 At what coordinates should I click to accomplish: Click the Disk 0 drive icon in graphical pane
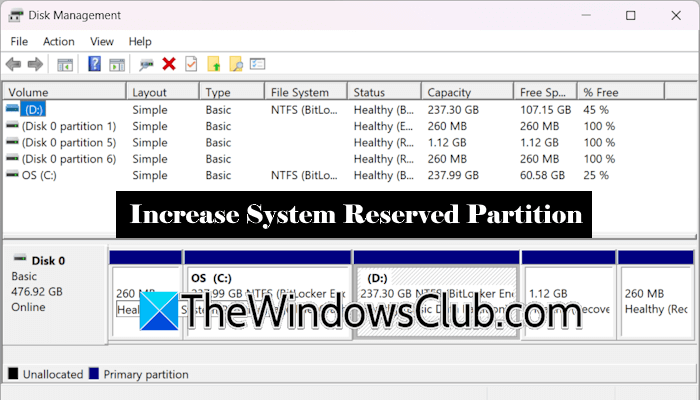click(x=20, y=258)
